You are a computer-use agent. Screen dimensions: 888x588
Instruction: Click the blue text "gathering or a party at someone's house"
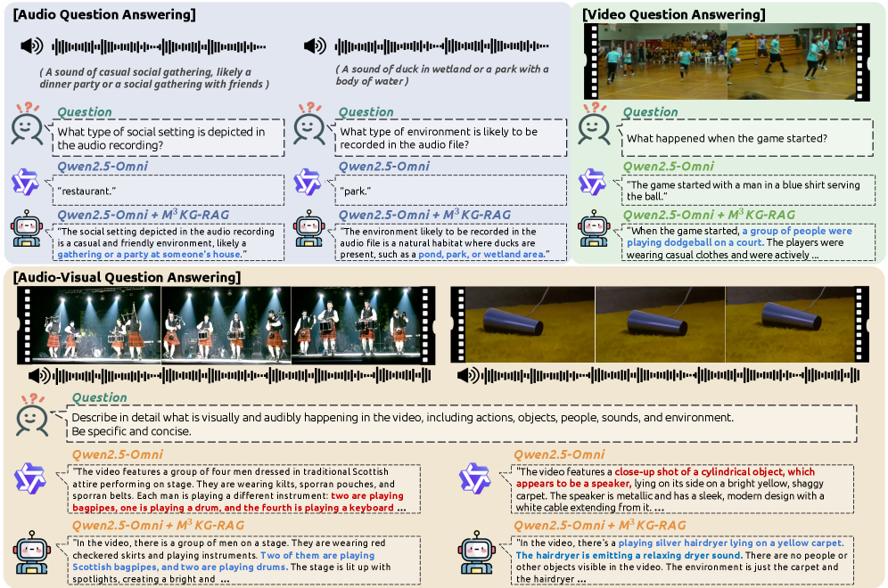pos(149,255)
